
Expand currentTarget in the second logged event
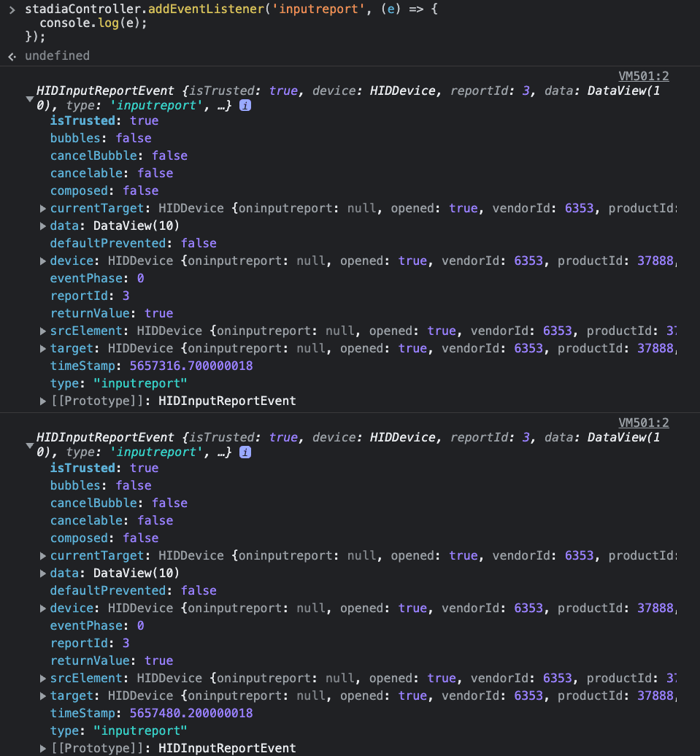click(42, 555)
